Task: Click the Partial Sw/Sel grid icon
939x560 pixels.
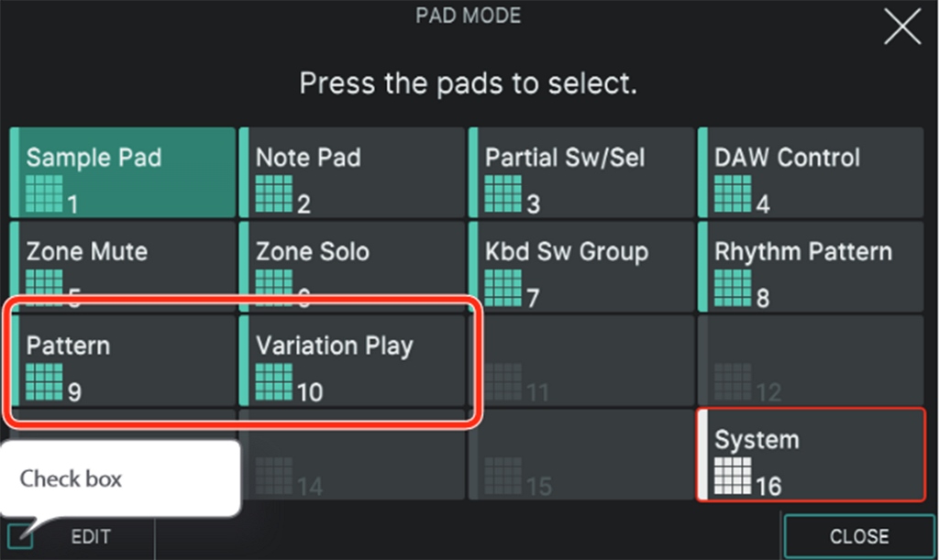Action: tap(503, 194)
